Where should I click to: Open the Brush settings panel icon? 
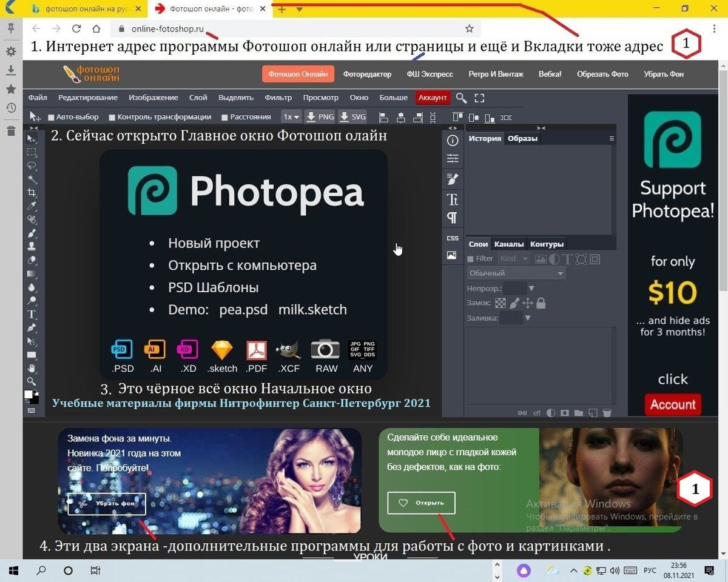[x=453, y=179]
